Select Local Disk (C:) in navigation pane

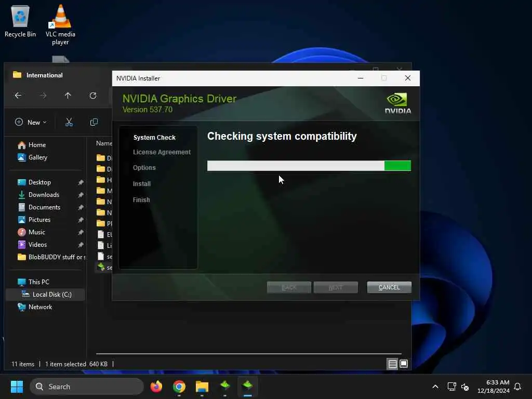tap(46, 295)
